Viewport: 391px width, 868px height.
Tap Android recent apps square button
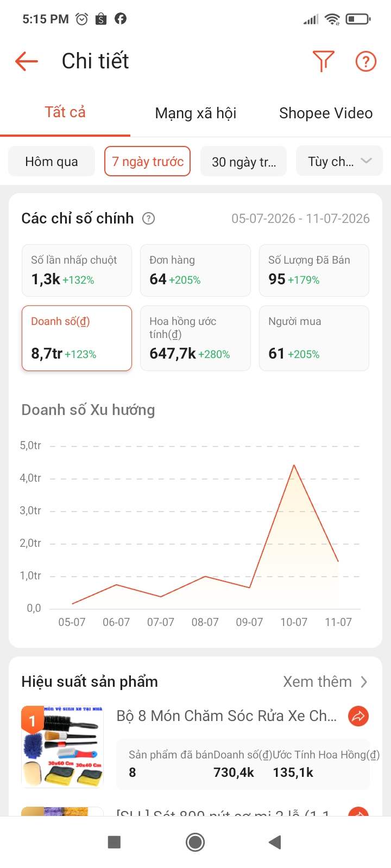pos(114,842)
